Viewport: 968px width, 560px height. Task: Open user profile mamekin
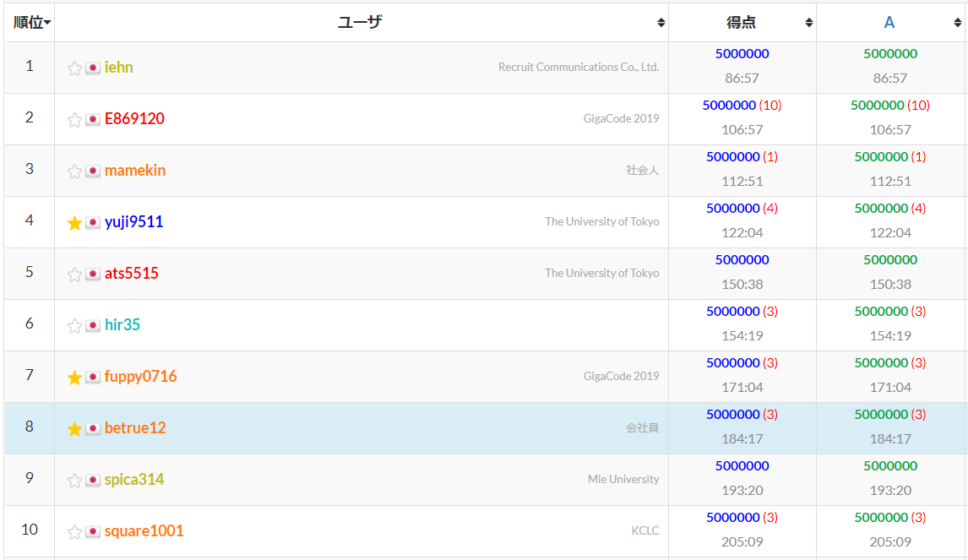[135, 171]
